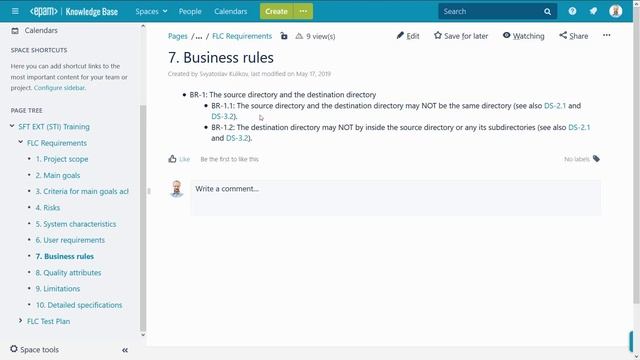Click the Create button
Image resolution: width=640 pixels, height=360 pixels.
click(x=276, y=11)
